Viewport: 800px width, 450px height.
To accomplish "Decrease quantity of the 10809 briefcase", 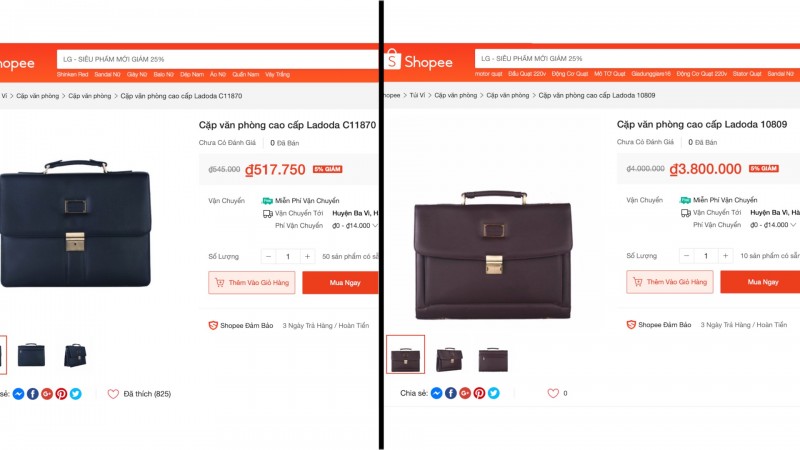I will coord(687,256).
